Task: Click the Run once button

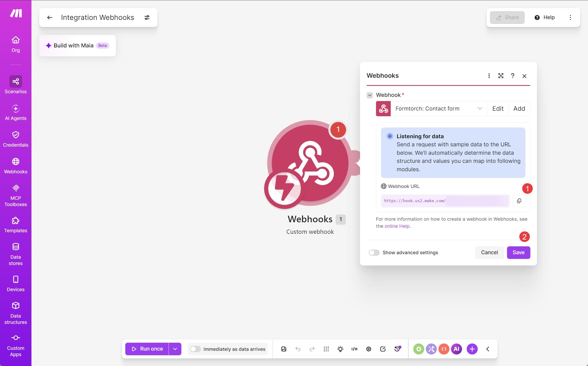Action: click(x=147, y=349)
